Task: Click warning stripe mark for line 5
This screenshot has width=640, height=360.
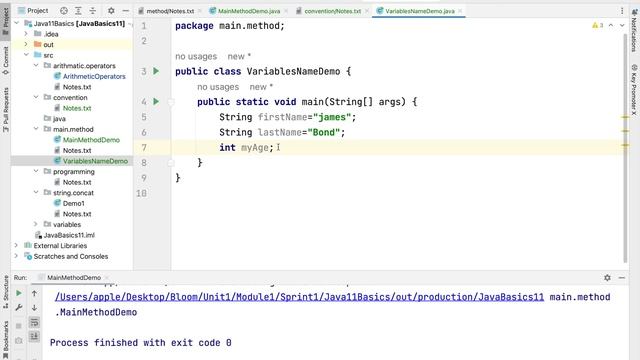Action: tap(625, 117)
